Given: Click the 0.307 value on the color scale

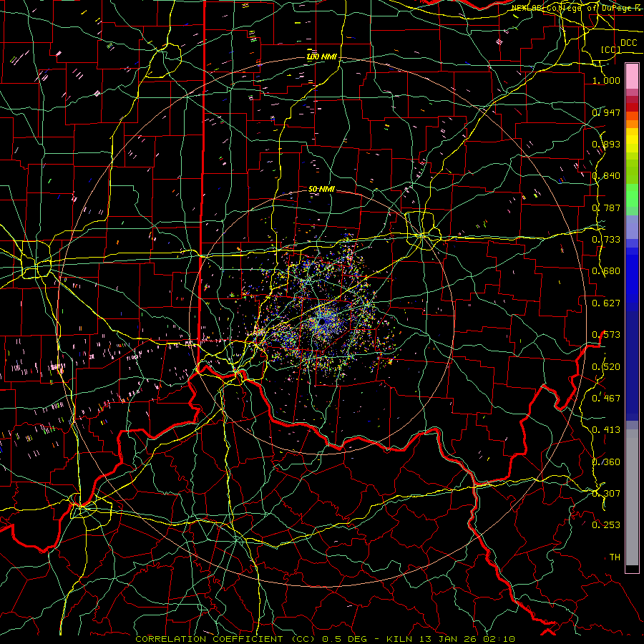Looking at the screenshot, I should coord(606,493).
